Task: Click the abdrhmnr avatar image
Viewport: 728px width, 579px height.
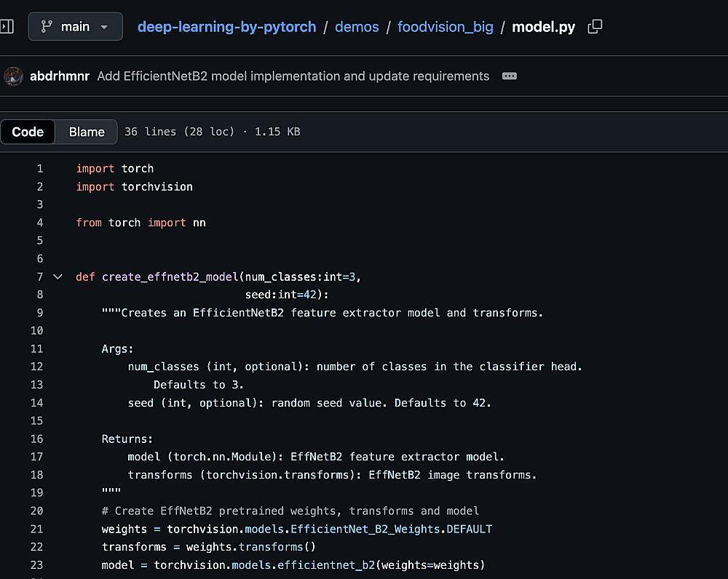Action: pyautogui.click(x=14, y=76)
